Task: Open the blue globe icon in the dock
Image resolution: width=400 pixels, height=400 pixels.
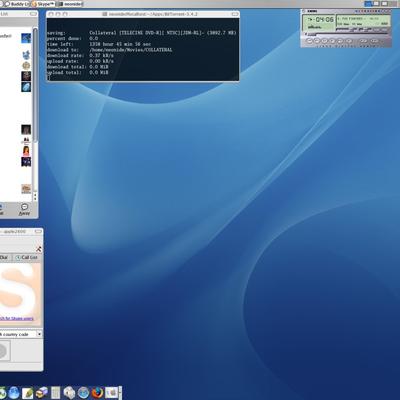Action: [14, 393]
